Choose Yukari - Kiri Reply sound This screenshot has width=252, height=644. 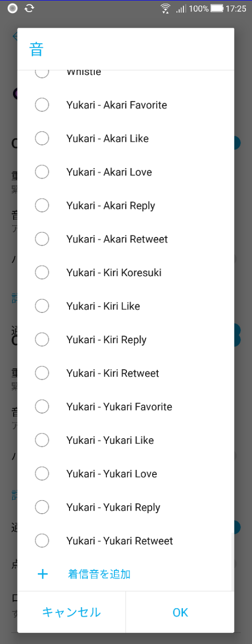click(x=125, y=340)
